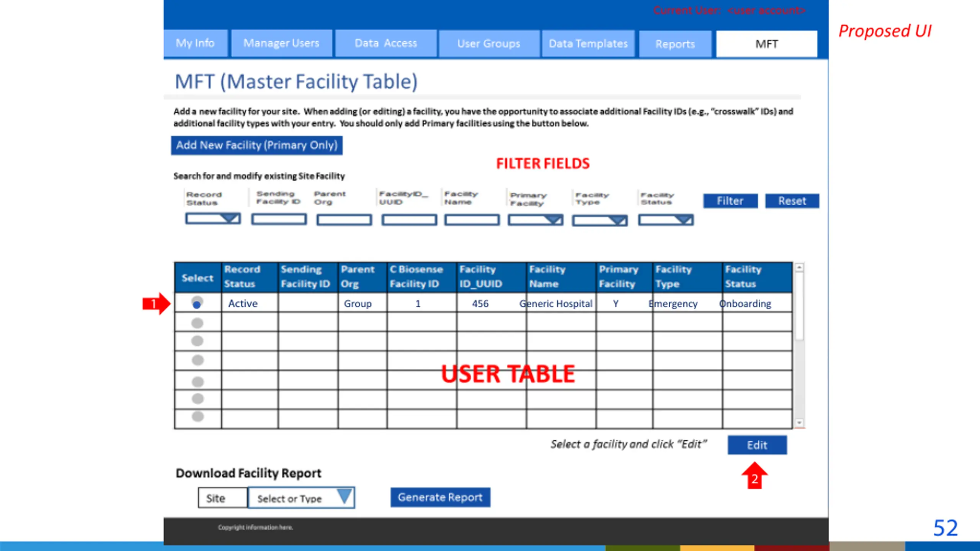Open the Manager Users tab
This screenshot has height=551, width=980.
click(x=281, y=43)
